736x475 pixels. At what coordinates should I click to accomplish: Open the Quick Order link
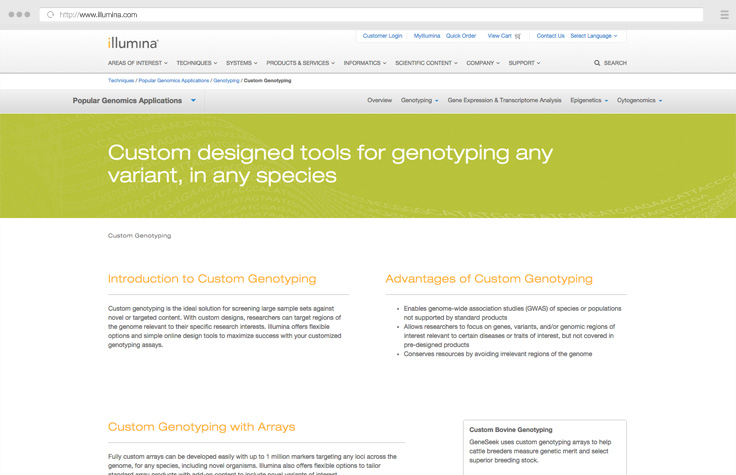461,36
